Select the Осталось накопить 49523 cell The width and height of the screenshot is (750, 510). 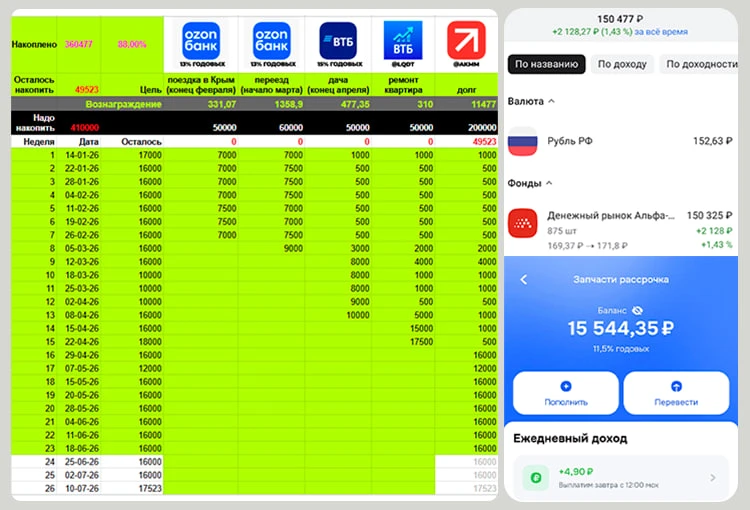pos(79,85)
